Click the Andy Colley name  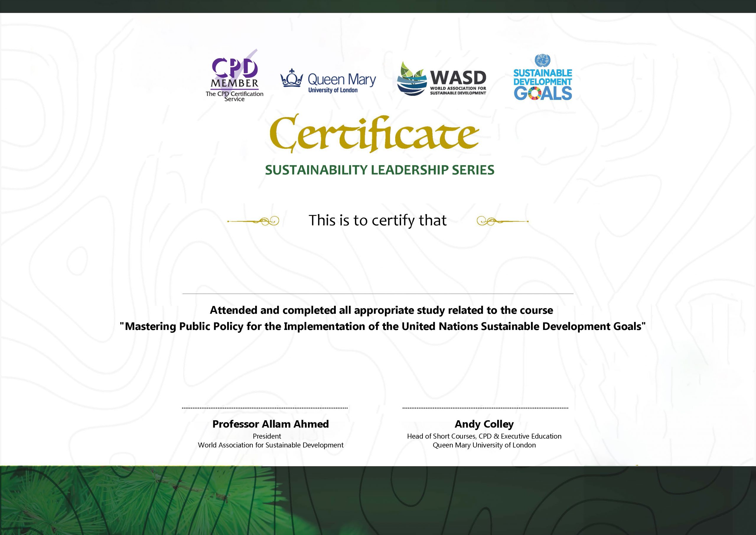[x=484, y=424]
